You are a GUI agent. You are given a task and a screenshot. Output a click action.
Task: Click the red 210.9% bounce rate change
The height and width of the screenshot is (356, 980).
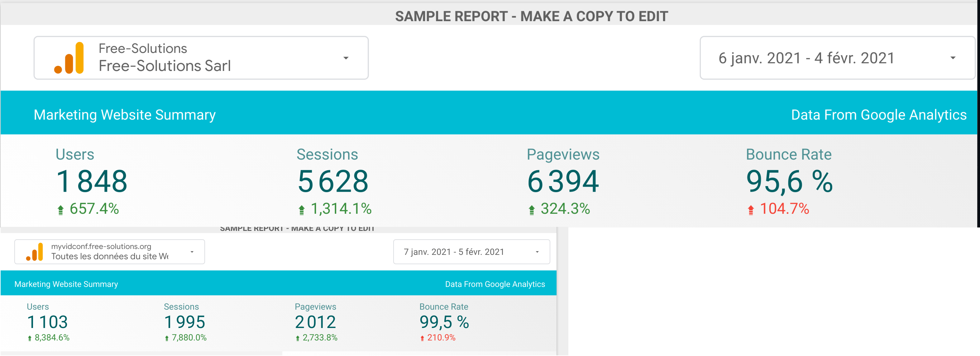441,337
